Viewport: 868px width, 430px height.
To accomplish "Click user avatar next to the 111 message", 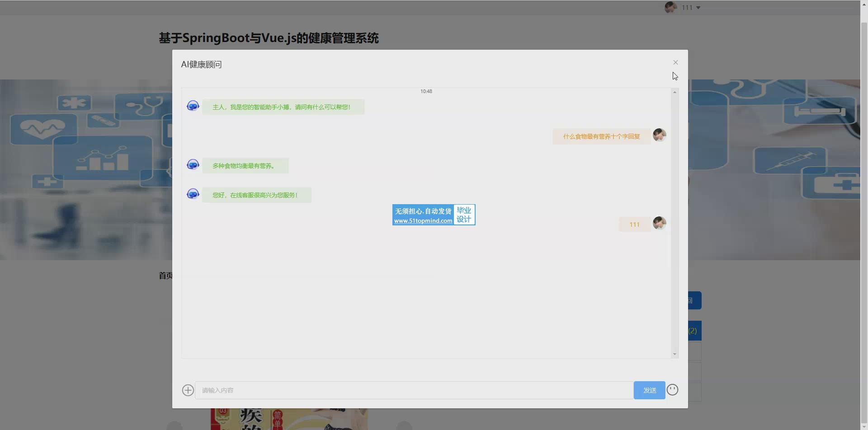I will coord(659,223).
